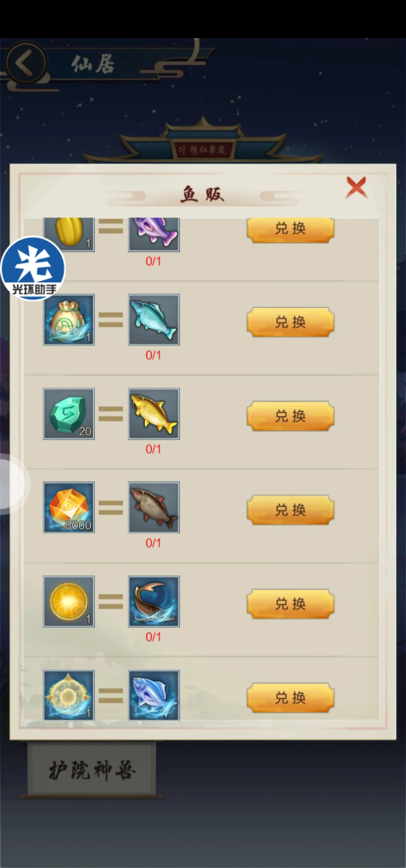Tap the purple fish icon at top
The width and height of the screenshot is (406, 868).
(x=154, y=234)
